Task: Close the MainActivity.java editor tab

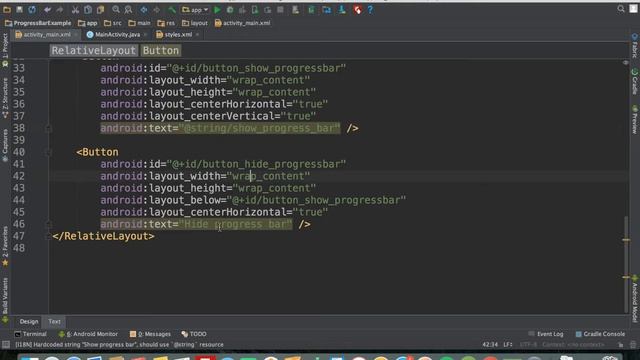Action: pyautogui.click(x=145, y=35)
